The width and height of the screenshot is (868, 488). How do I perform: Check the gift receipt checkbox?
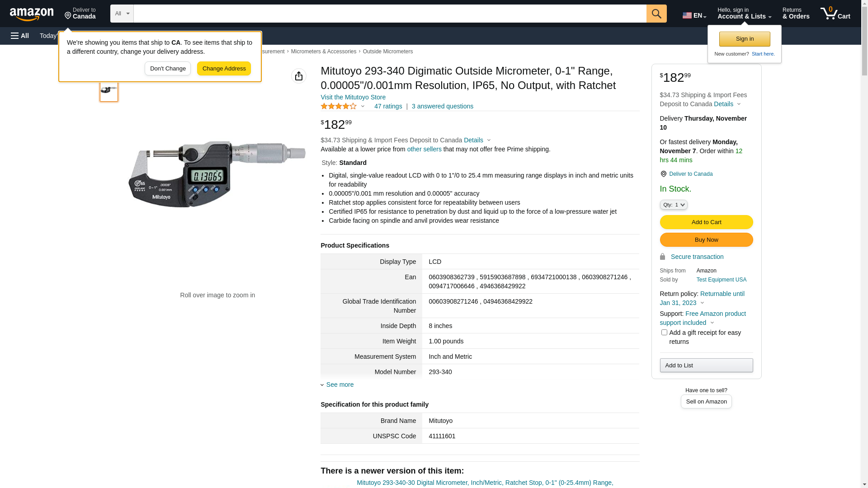[x=664, y=333]
